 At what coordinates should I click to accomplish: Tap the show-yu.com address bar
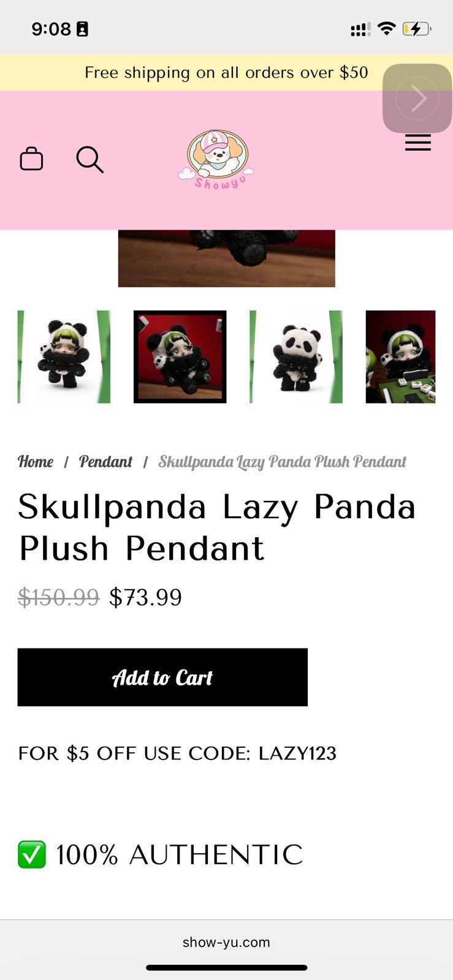coord(226,942)
